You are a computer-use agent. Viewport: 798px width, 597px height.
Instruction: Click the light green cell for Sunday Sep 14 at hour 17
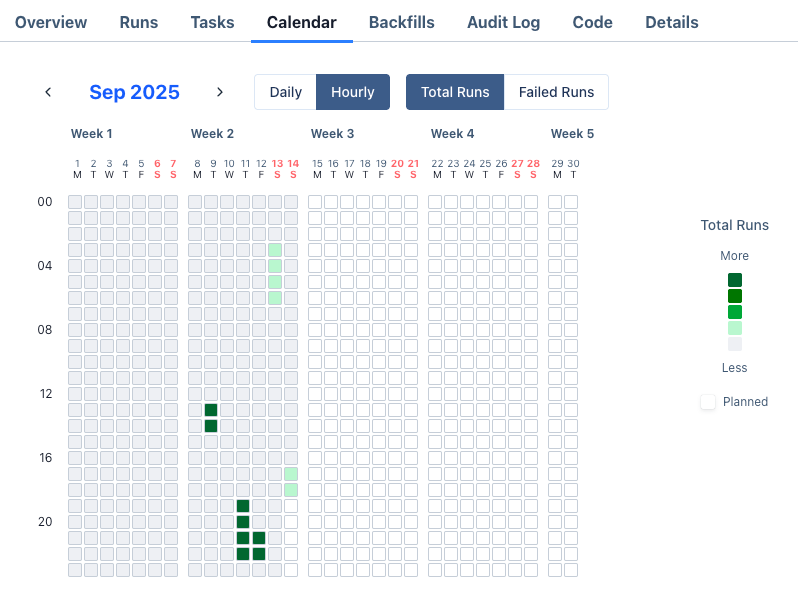291,474
